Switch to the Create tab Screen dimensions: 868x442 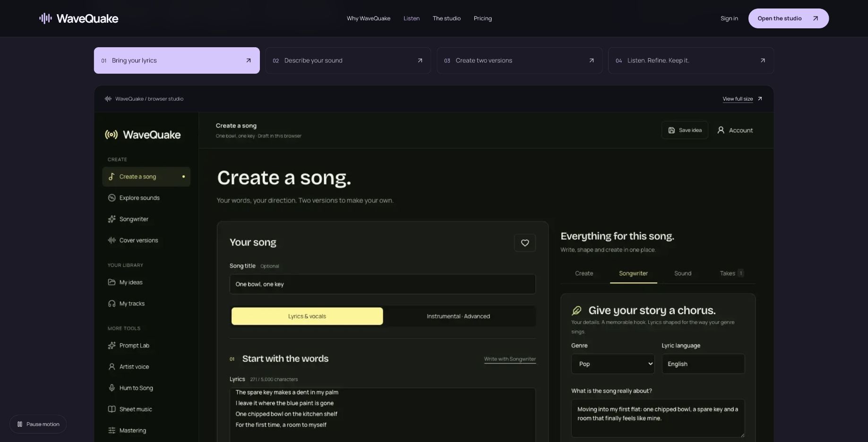[x=584, y=273]
